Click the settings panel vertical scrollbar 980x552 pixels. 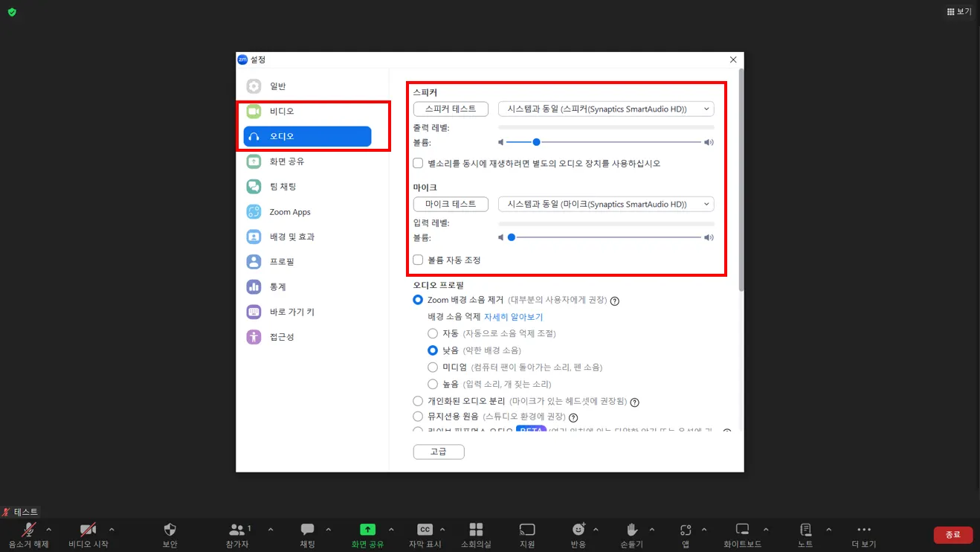[741, 179]
